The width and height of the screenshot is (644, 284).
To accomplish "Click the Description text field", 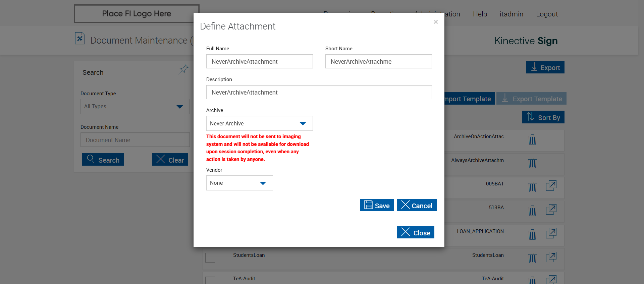I will tap(319, 92).
